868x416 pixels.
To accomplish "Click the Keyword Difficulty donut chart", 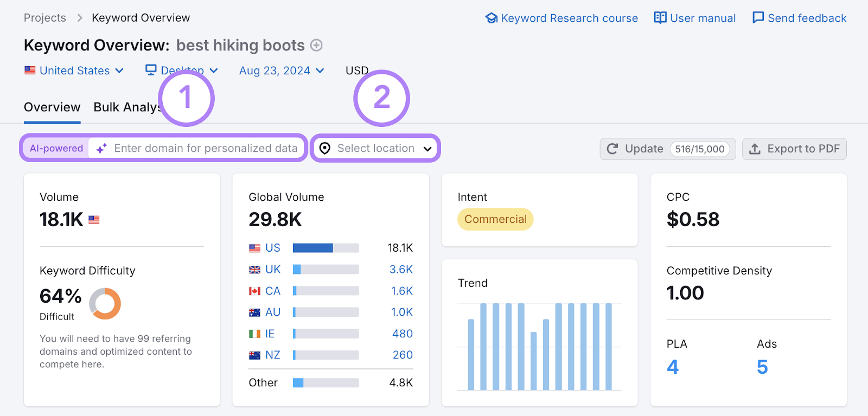I will click(x=105, y=303).
